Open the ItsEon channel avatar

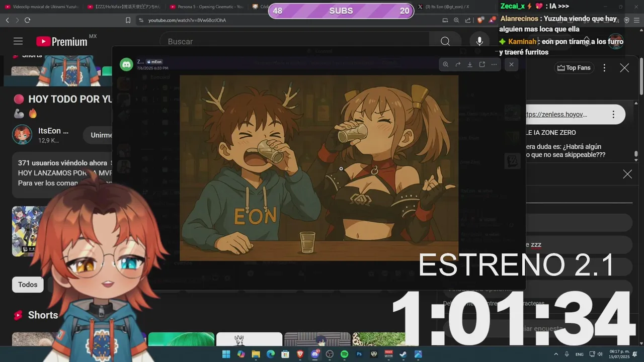22,135
